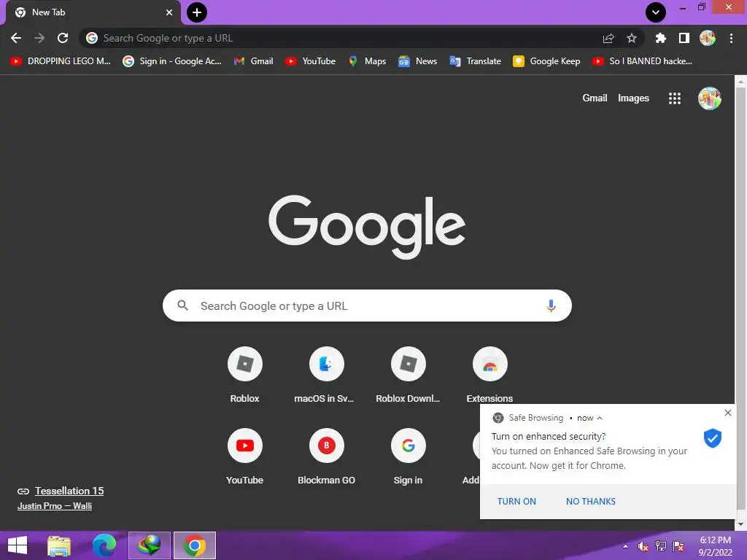The width and height of the screenshot is (747, 560).
Task: Open Action Center flag tray icon
Action: [x=678, y=546]
